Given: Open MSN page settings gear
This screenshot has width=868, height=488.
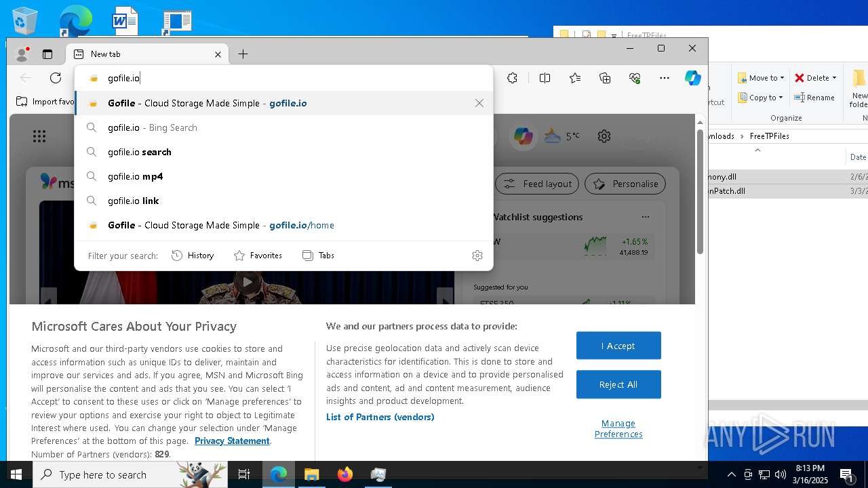Looking at the screenshot, I should [604, 136].
